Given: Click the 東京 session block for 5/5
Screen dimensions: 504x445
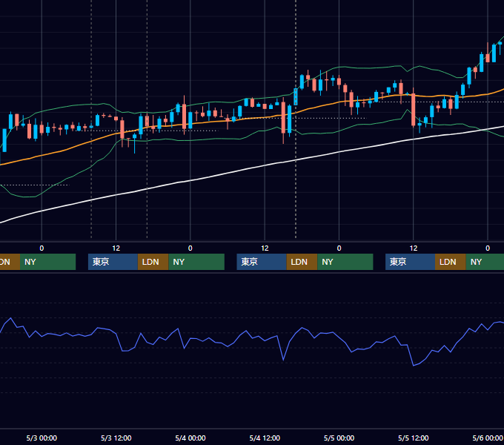Looking at the screenshot, I should [x=410, y=262].
